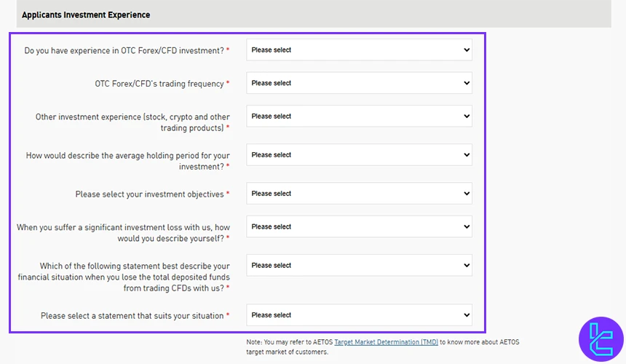Open the statement that suits your situation dropdown
This screenshot has width=626, height=364.
359,315
